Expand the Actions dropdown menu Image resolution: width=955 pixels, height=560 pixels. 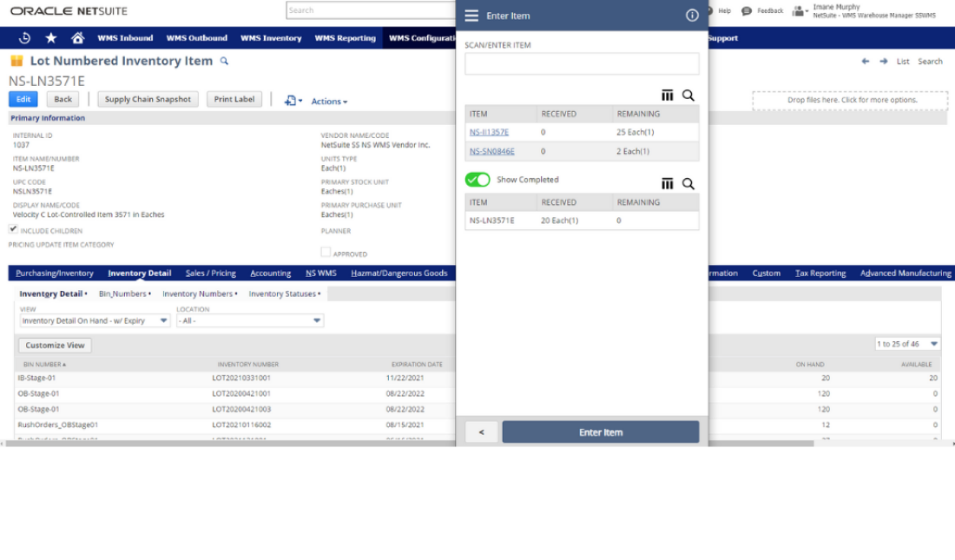(329, 102)
